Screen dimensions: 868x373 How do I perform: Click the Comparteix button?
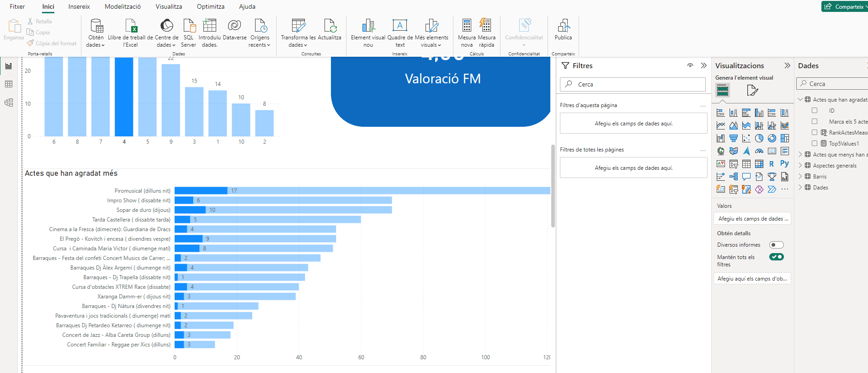(x=844, y=6)
